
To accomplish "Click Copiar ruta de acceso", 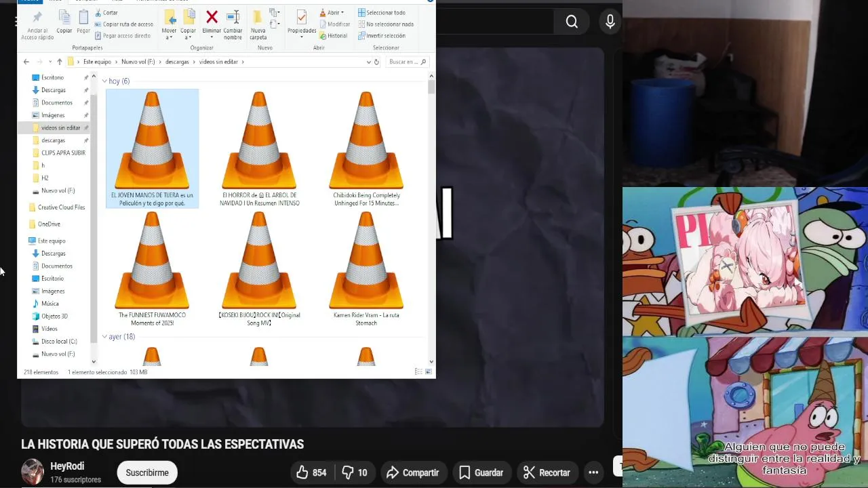I will [x=123, y=24].
